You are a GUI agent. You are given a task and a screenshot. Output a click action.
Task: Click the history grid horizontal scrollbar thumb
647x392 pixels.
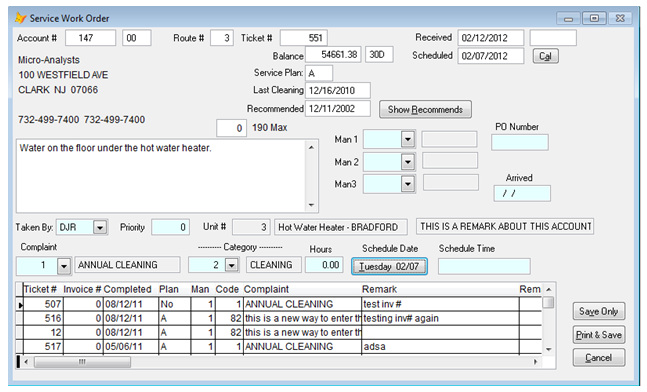point(82,362)
